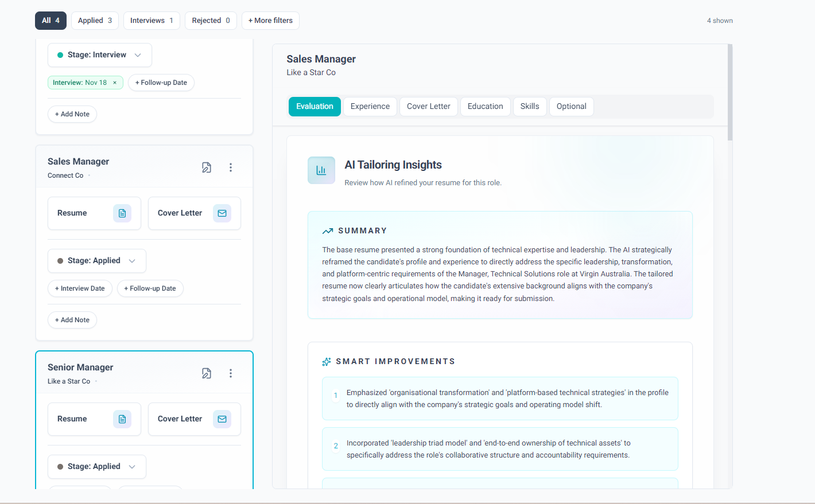This screenshot has width=815, height=504.
Task: Expand the Stage: Interview dropdown
Action: (99, 54)
